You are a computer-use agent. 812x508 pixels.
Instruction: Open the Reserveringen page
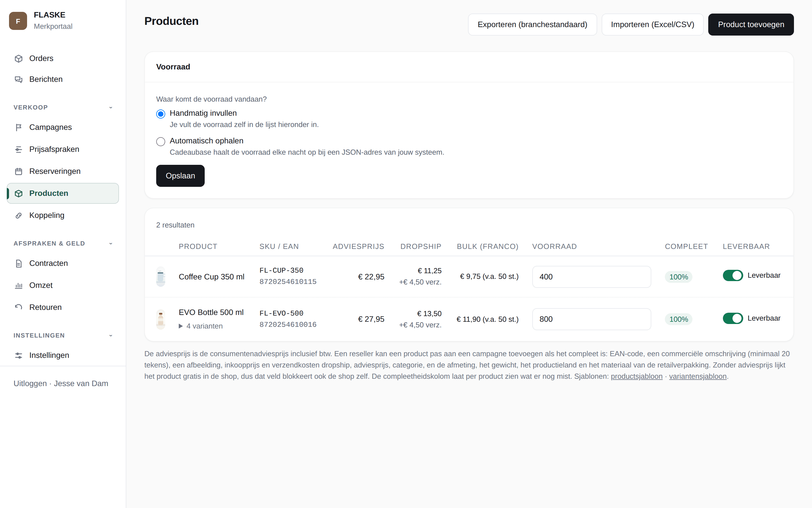click(63, 171)
